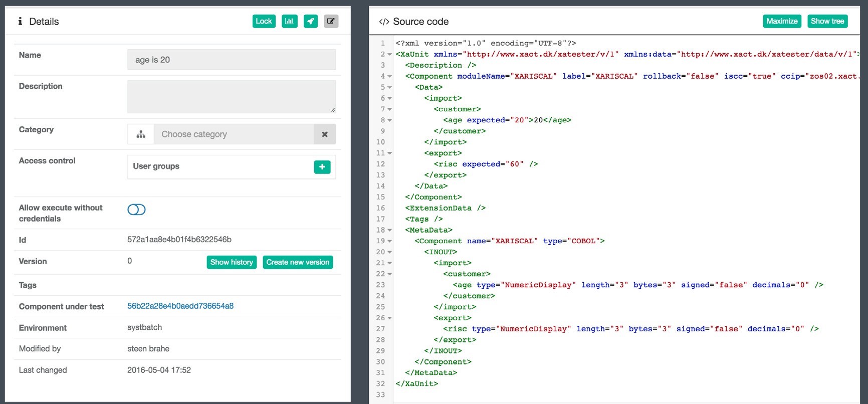Click the Source code panel title

tap(420, 22)
